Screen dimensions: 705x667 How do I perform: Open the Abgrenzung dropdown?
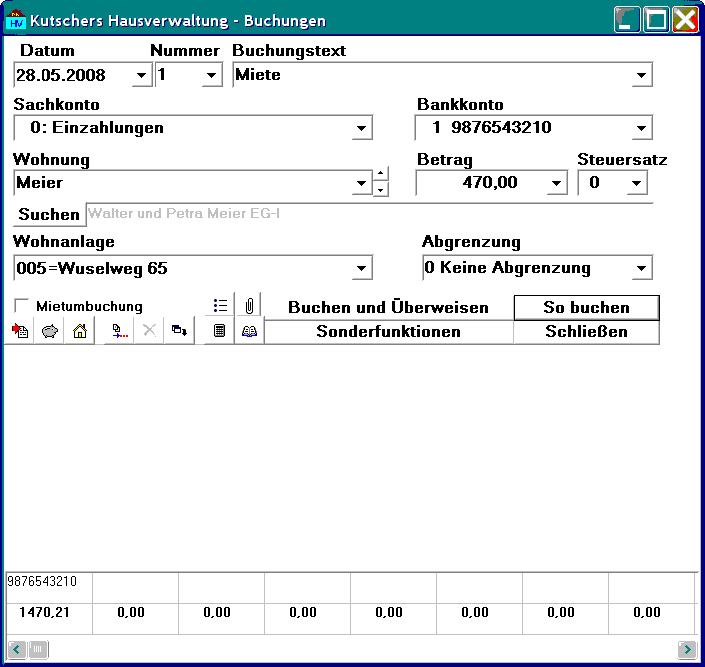click(642, 269)
